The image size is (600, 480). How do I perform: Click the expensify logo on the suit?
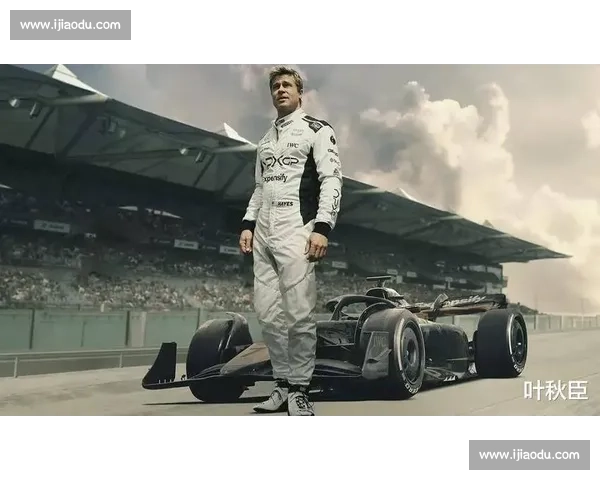(275, 178)
